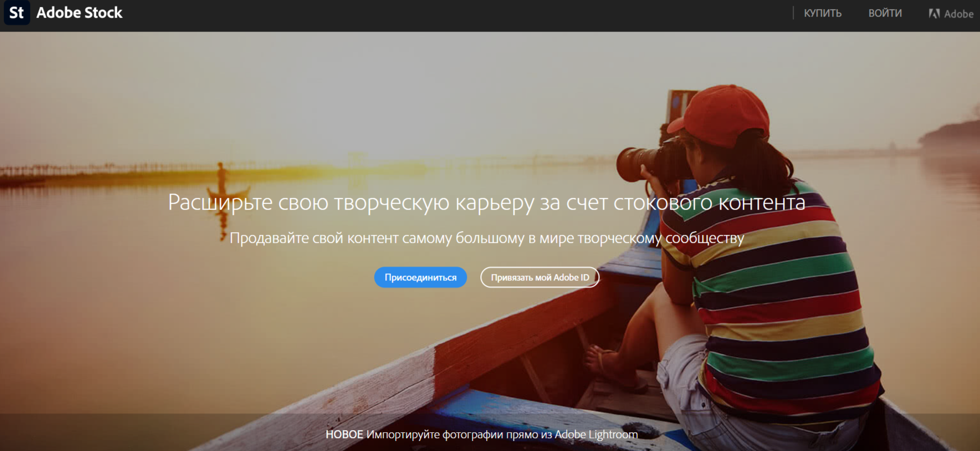Click the headline about творческую карьеру

pos(486,203)
